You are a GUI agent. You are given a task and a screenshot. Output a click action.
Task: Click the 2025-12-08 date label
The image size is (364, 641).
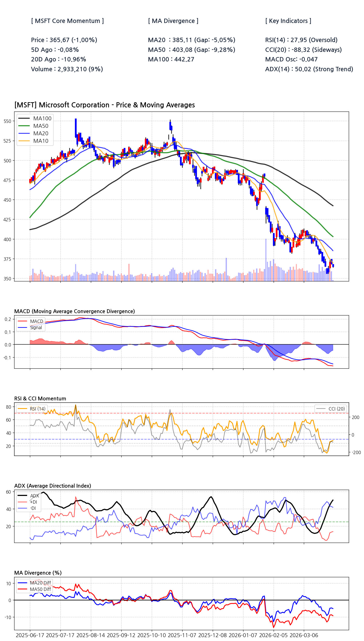coord(213,635)
